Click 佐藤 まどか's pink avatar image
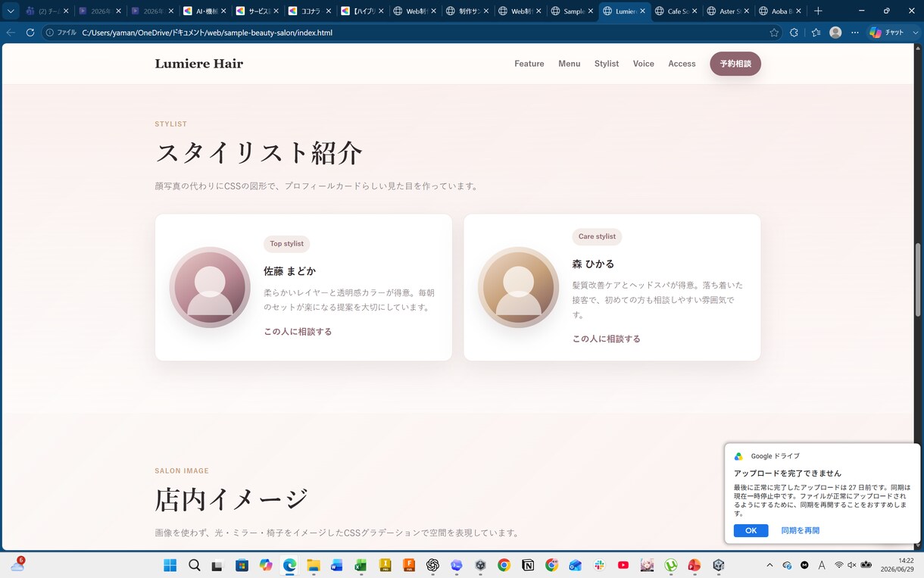The image size is (924, 578). coord(210,287)
